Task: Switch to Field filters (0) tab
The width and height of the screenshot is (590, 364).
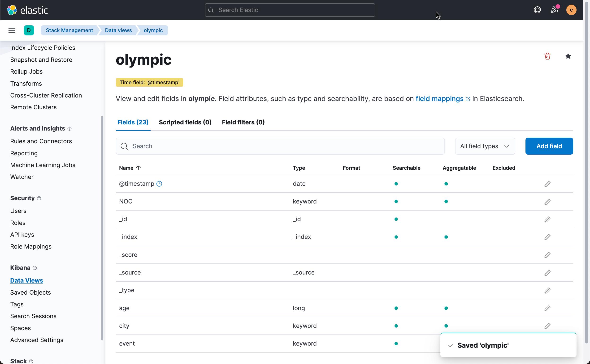Action: (x=243, y=122)
